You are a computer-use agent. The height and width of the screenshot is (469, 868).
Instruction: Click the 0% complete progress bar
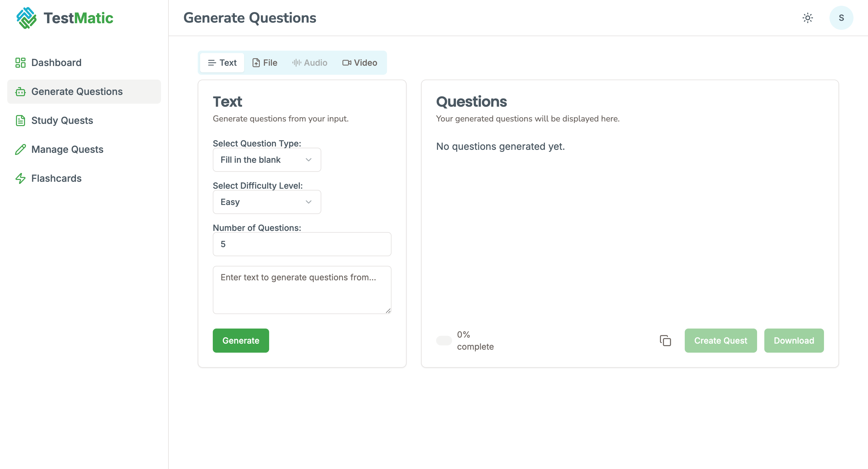[x=444, y=341]
